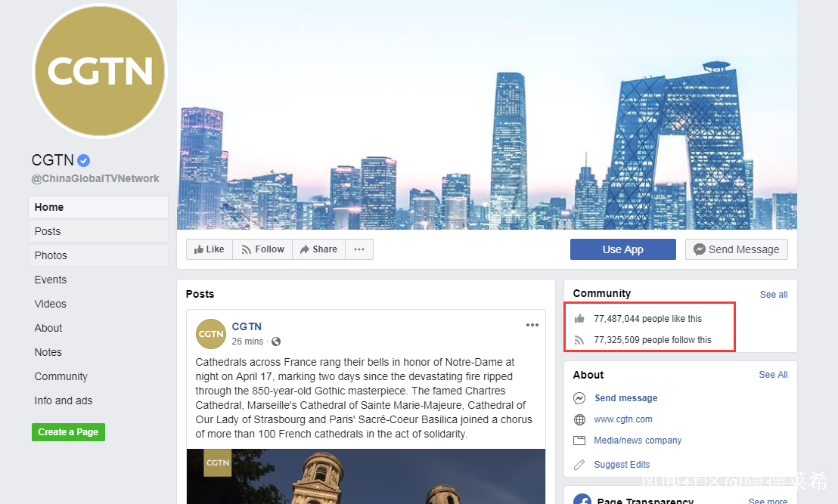
Task: Click See All in the About card
Action: [x=773, y=375]
